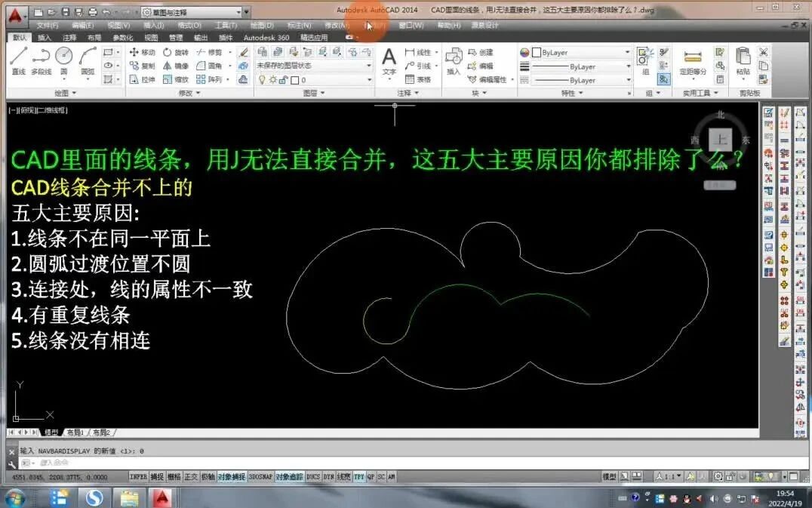This screenshot has height=508, width=812.
Task: Click the Undo arrow in quick access toolbar
Action: coord(106,11)
